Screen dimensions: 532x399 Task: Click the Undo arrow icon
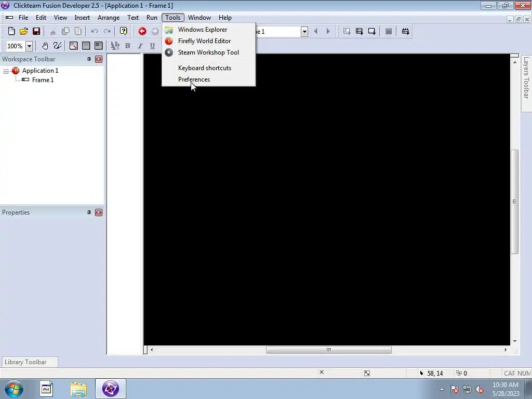[95, 31]
